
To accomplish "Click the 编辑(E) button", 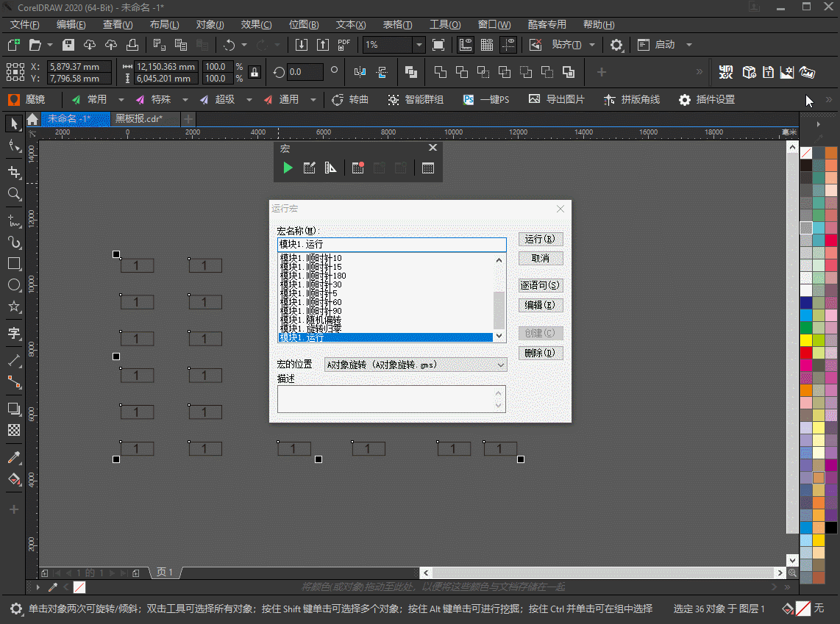I will [x=541, y=305].
